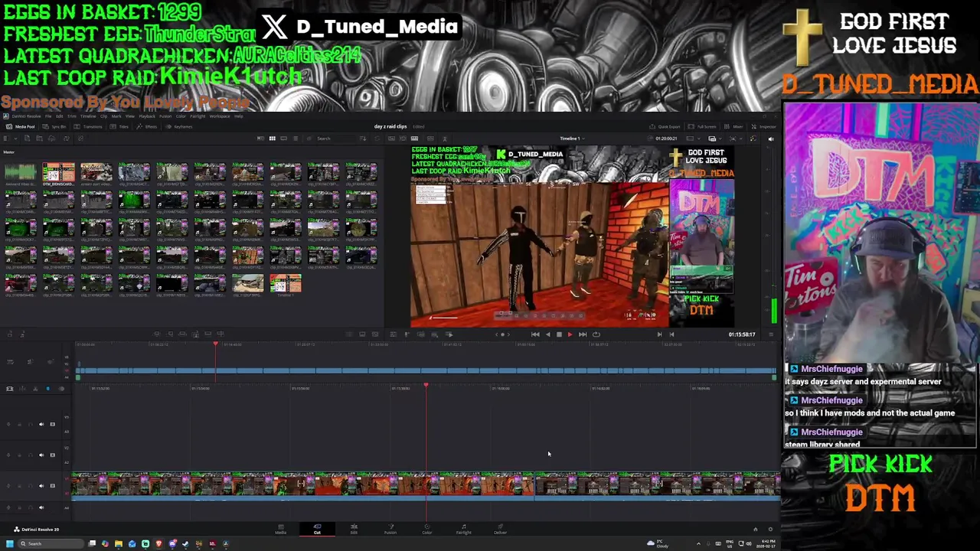
Task: Click the blue overview timeline bar
Action: [426, 371]
